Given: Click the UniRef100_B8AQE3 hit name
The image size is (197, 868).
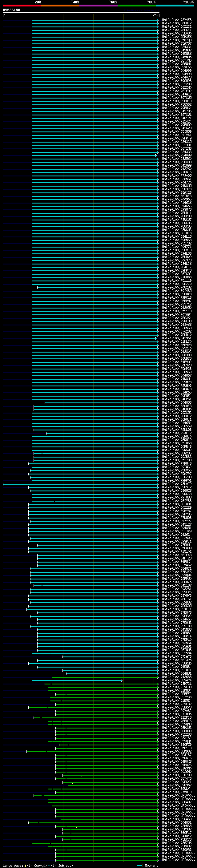Looking at the screenshot, I should 177,406.
